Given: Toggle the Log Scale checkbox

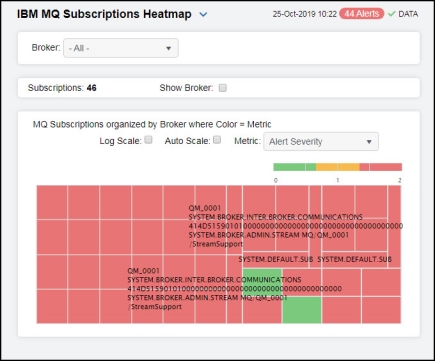Looking at the screenshot, I should point(149,140).
